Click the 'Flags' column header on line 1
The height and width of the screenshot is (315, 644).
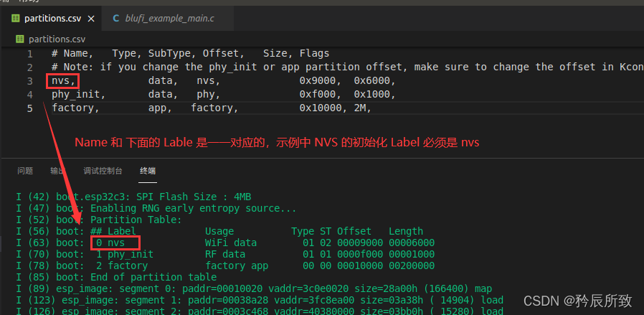pyautogui.click(x=314, y=53)
